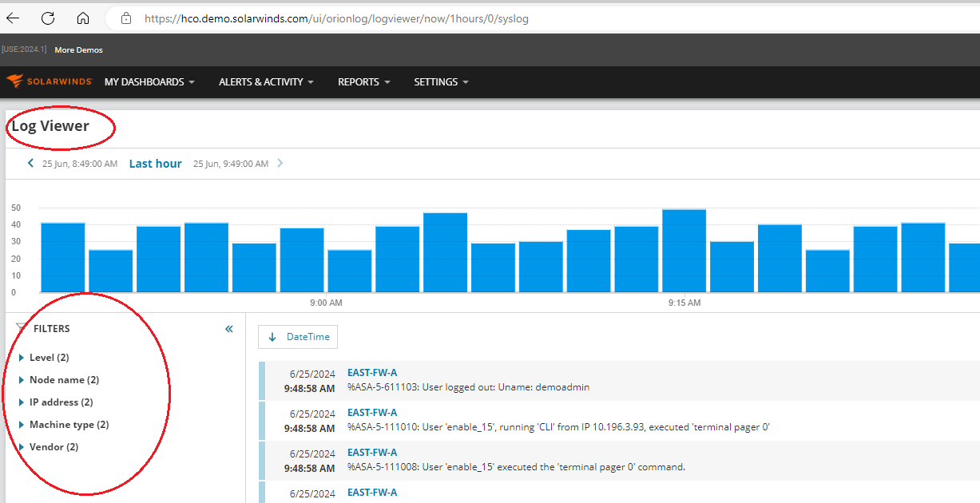Select message mentioning IP 10.196.3.93

pyautogui.click(x=558, y=427)
